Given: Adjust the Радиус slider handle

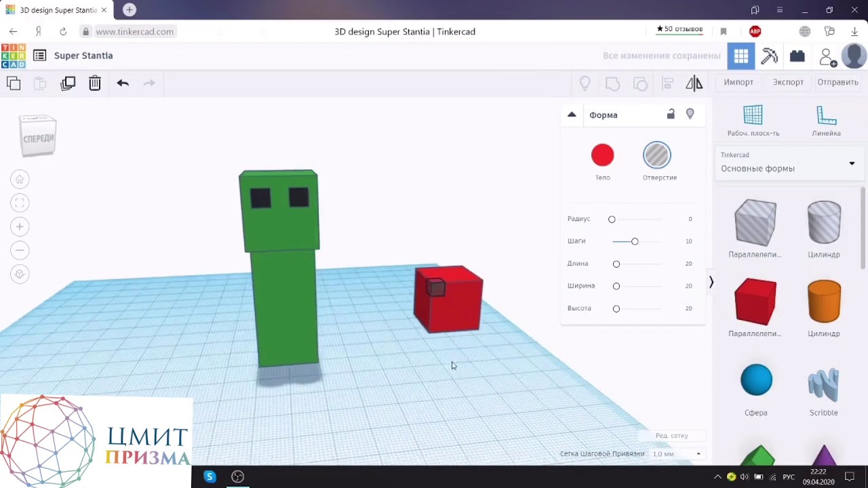Looking at the screenshot, I should [x=612, y=219].
